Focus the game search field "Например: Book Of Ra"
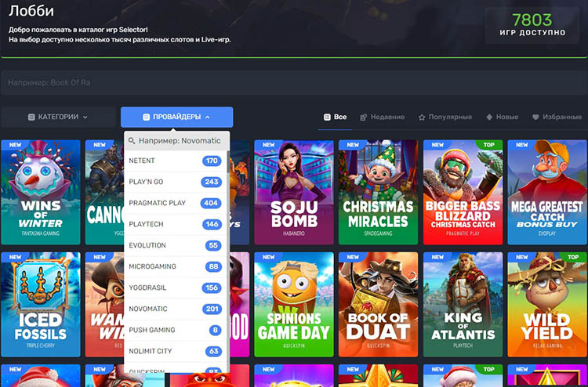 pos(294,82)
